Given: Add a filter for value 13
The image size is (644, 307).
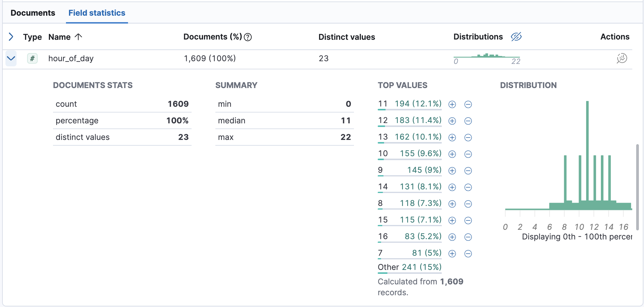Looking at the screenshot, I should pos(452,138).
